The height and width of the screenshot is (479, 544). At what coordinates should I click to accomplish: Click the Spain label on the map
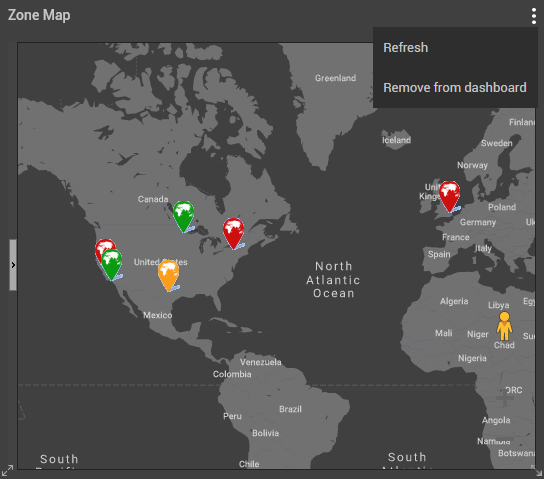(x=439, y=254)
